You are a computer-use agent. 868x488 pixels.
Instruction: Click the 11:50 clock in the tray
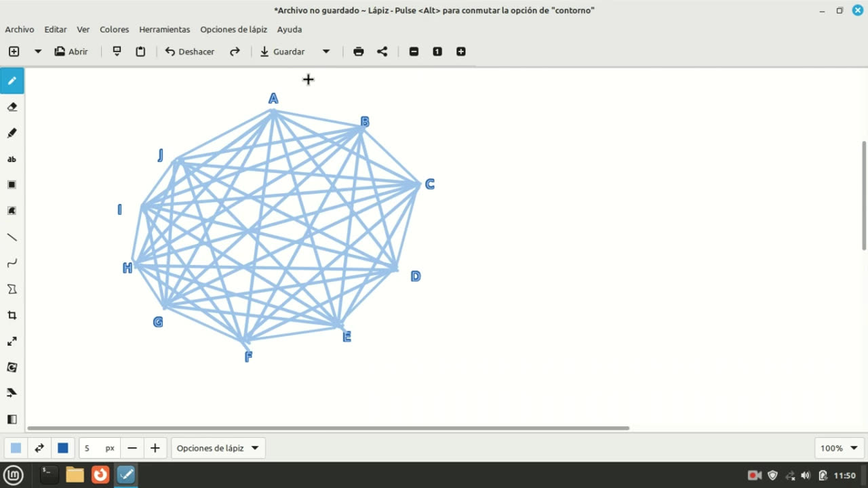point(844,475)
